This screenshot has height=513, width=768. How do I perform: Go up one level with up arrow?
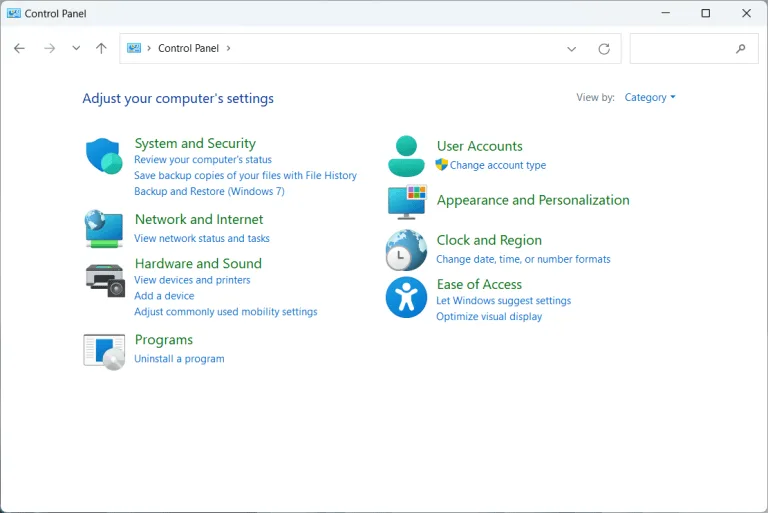click(x=101, y=49)
